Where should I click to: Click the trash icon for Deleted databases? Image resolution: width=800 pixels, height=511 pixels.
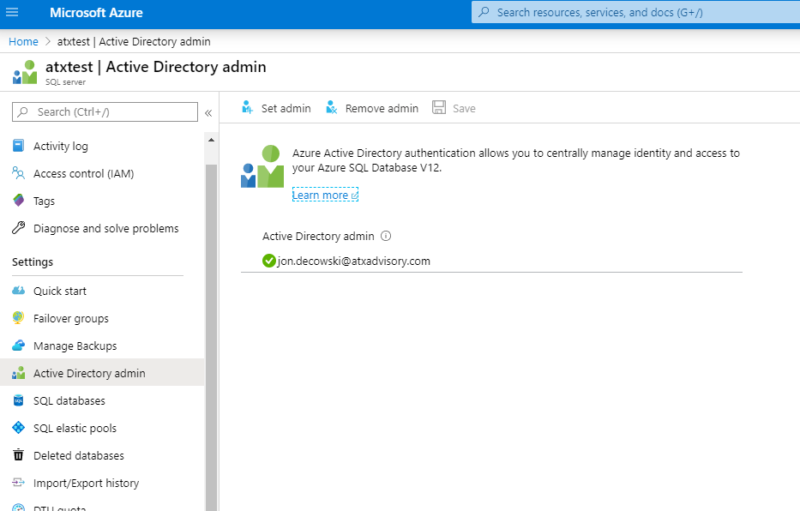coord(18,455)
